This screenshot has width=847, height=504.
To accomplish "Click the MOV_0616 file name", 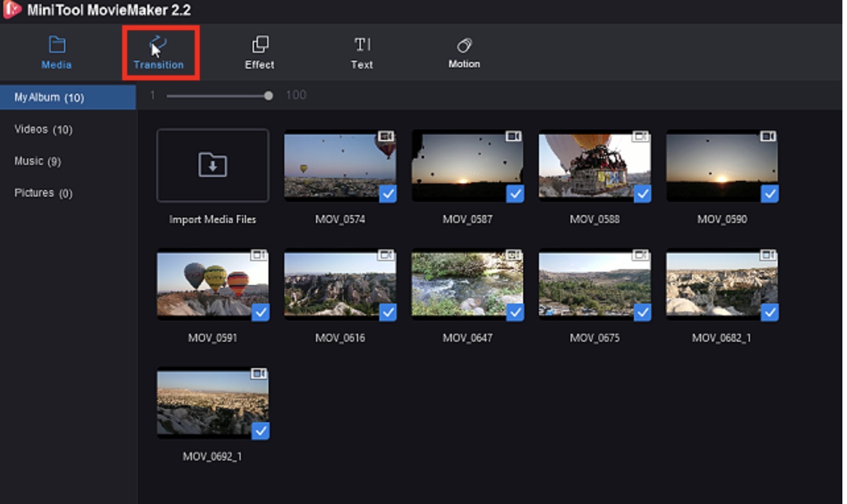I will (340, 338).
